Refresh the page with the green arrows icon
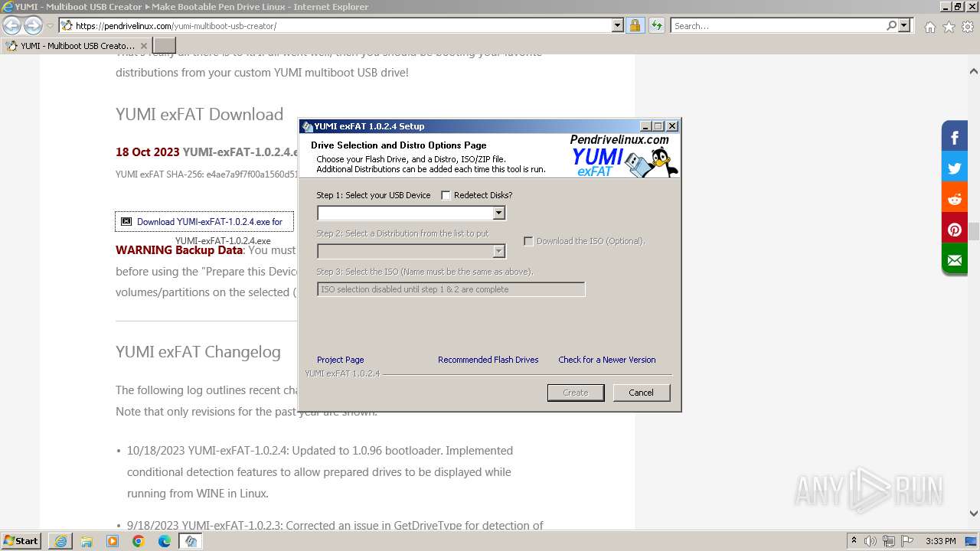 pos(656,26)
